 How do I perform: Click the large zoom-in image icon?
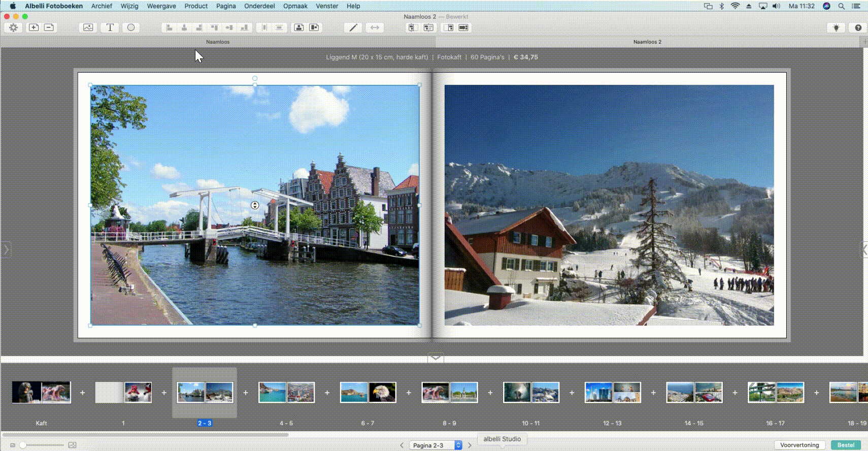[x=72, y=445]
